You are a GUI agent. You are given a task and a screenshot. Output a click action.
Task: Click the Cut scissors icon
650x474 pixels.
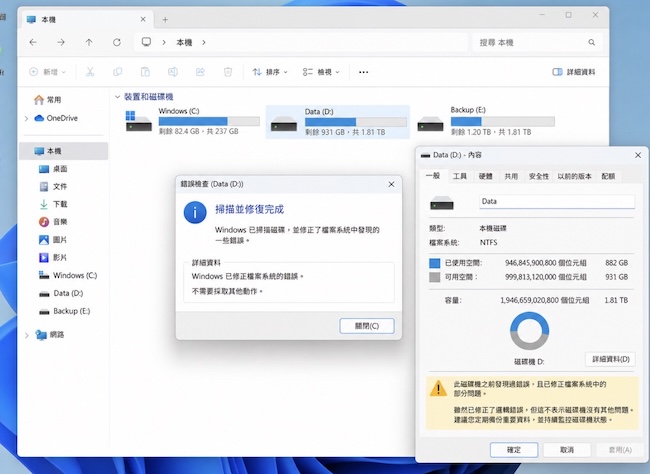(90, 72)
